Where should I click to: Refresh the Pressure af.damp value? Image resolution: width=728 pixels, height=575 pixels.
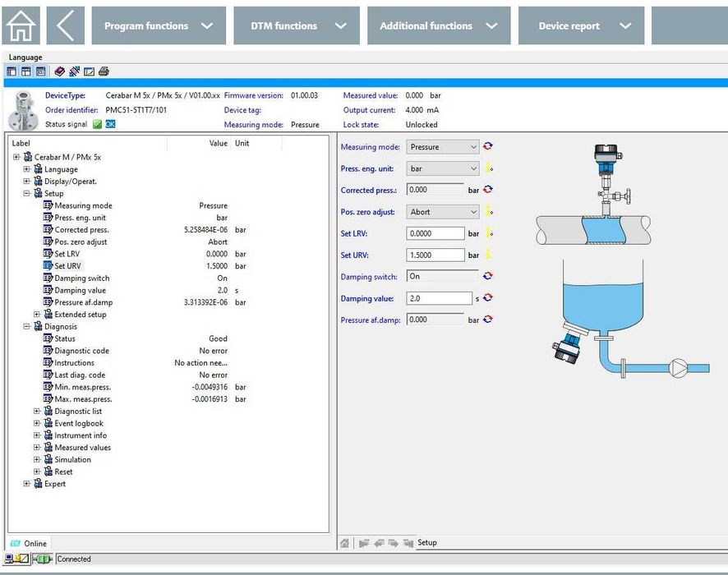coord(487,320)
